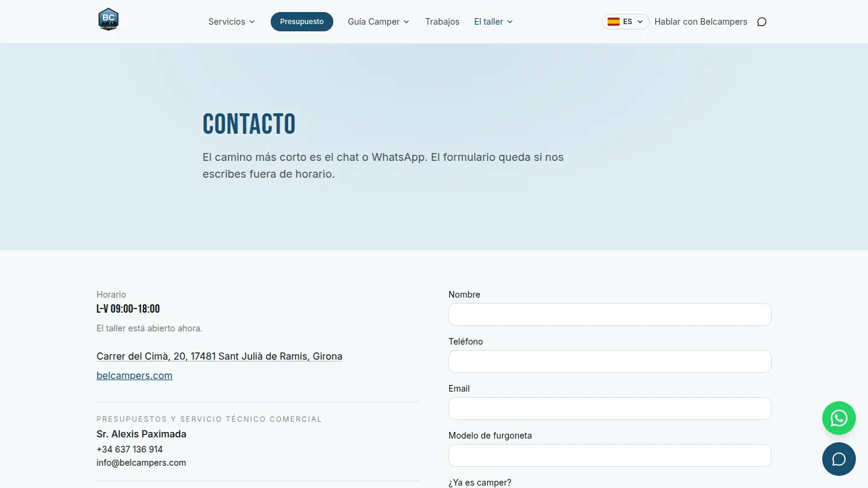
Task: Focus the Teléfono input field
Action: tap(610, 361)
